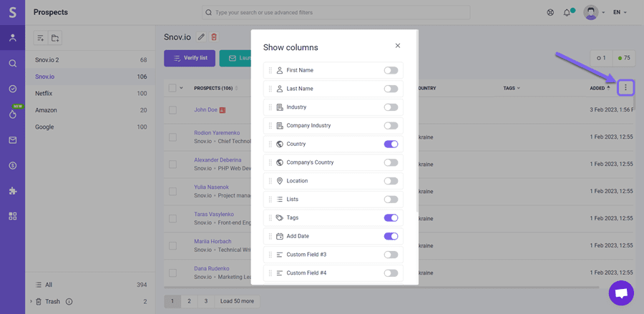Disable the Tags column toggle
The width and height of the screenshot is (644, 314).
click(x=391, y=217)
